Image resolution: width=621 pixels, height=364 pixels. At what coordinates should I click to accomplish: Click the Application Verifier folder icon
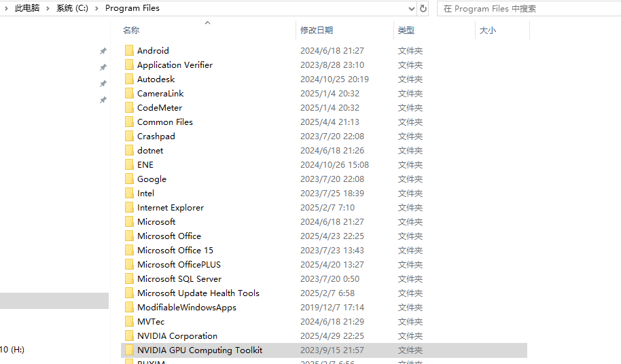(129, 65)
